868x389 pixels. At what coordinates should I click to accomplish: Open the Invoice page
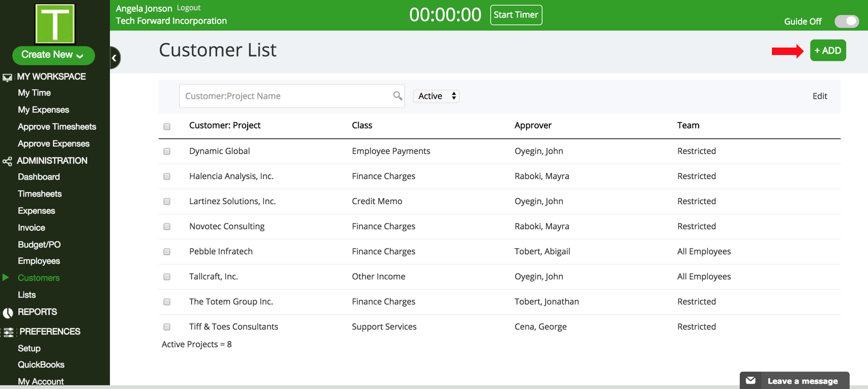click(x=31, y=228)
